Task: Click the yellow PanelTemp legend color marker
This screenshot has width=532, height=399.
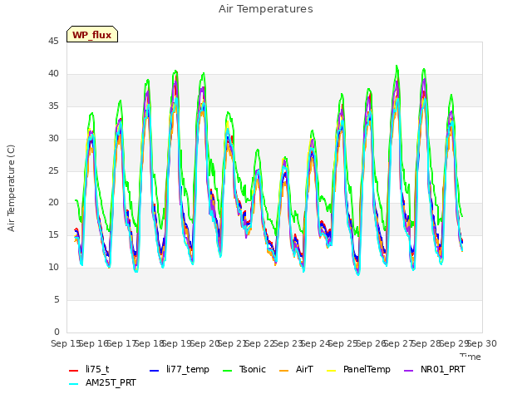Action: point(331,371)
